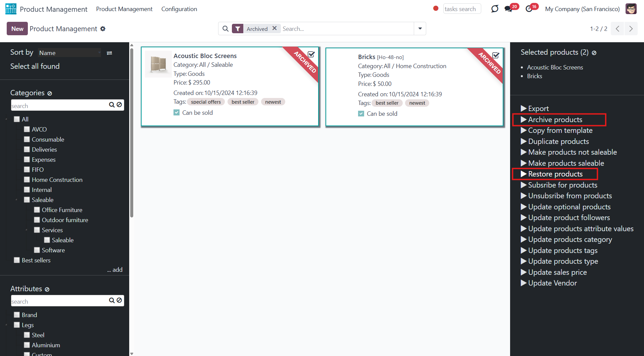Check the Consumable category

coord(27,139)
